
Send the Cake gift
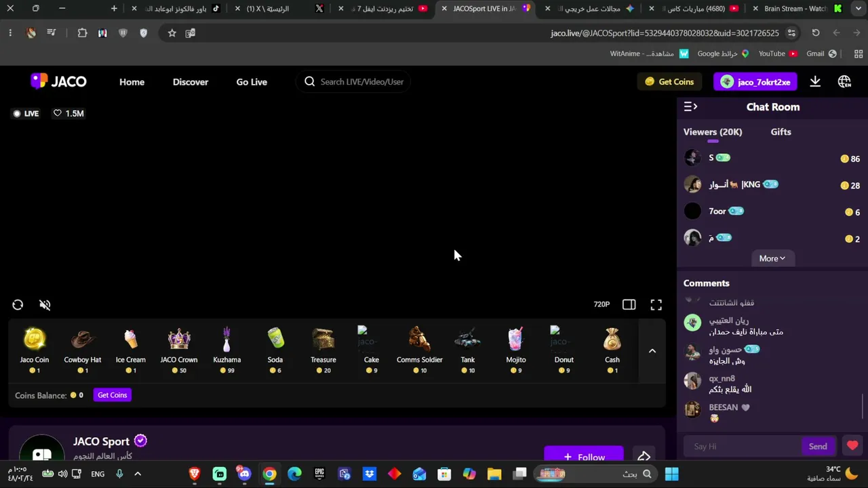coord(372,350)
